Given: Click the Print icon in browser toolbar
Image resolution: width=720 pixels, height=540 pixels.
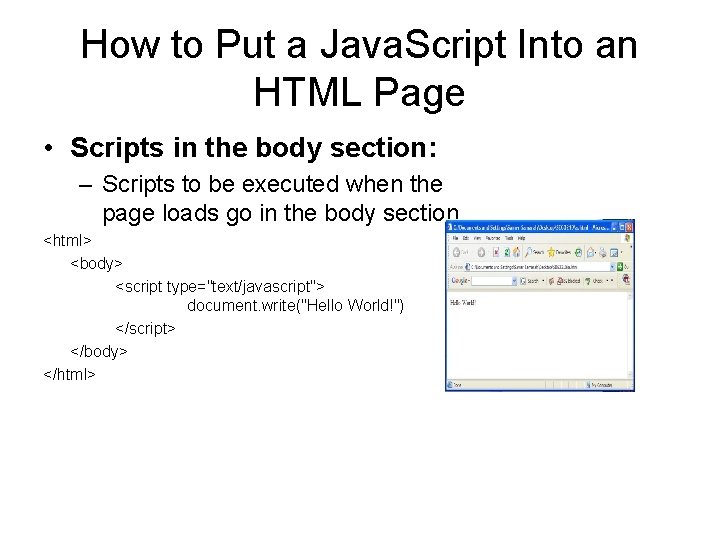Looking at the screenshot, I should 602,253.
